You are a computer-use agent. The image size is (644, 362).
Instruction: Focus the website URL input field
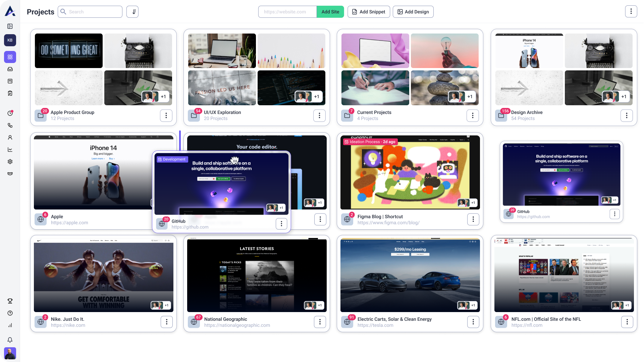click(x=287, y=12)
